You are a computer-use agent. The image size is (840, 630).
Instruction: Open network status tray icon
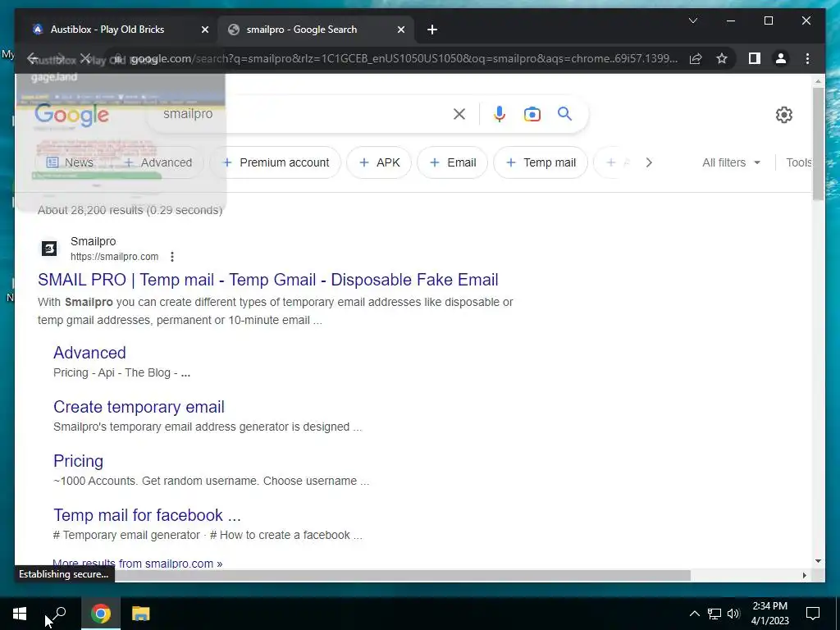tap(714, 614)
